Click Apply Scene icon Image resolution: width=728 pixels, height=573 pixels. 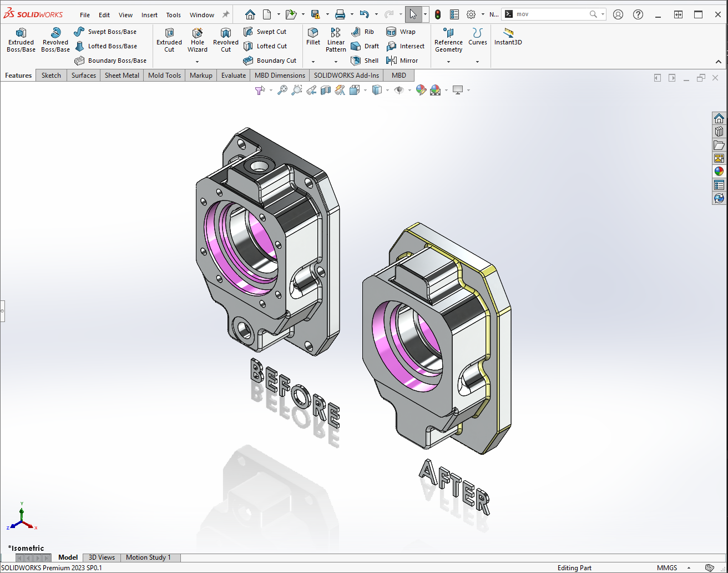436,90
